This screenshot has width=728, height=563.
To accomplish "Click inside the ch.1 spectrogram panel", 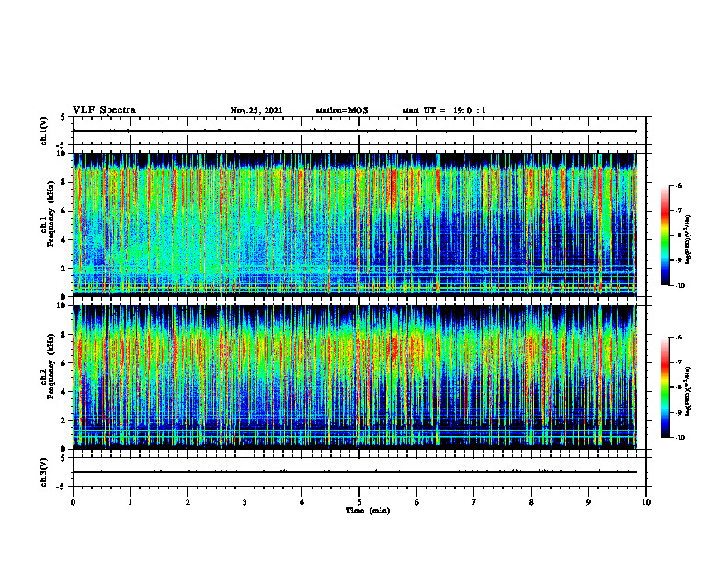I will [x=354, y=224].
